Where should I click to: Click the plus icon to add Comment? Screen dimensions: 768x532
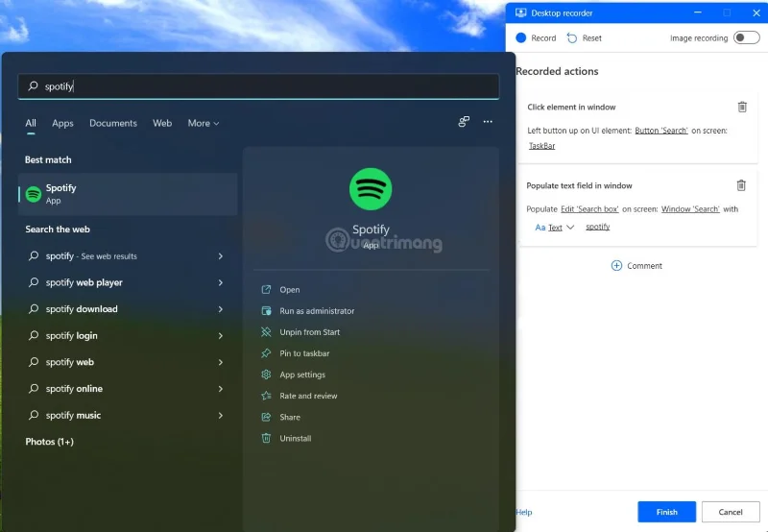point(616,265)
